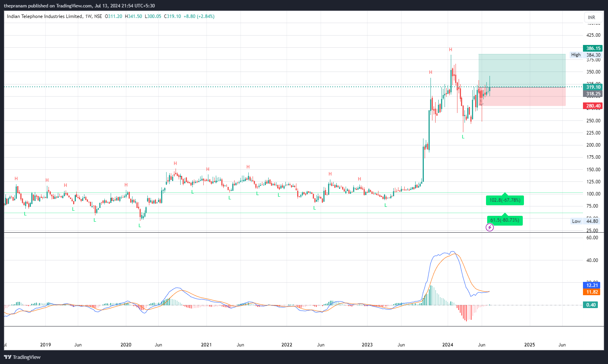
Task: Click the low value L300.05
Action: pyautogui.click(x=153, y=16)
